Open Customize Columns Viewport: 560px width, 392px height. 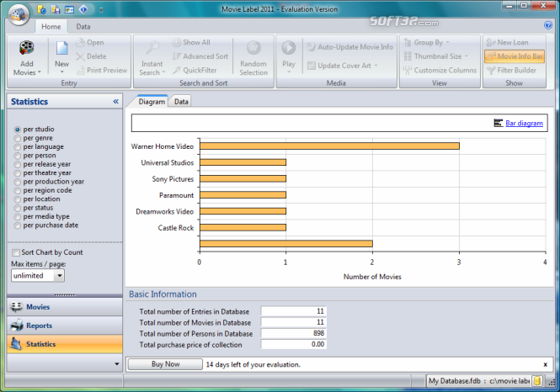(440, 71)
